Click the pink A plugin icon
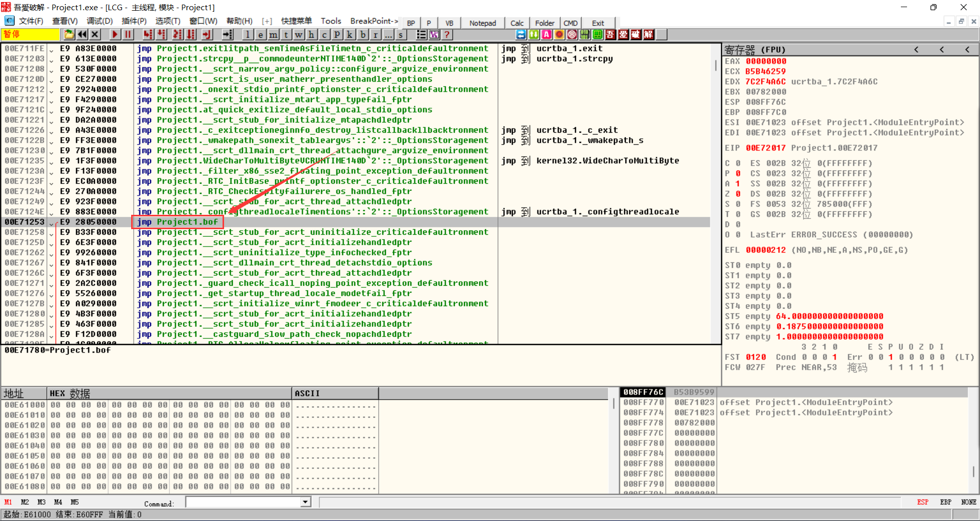Viewport: 980px width, 521px height. point(546,35)
